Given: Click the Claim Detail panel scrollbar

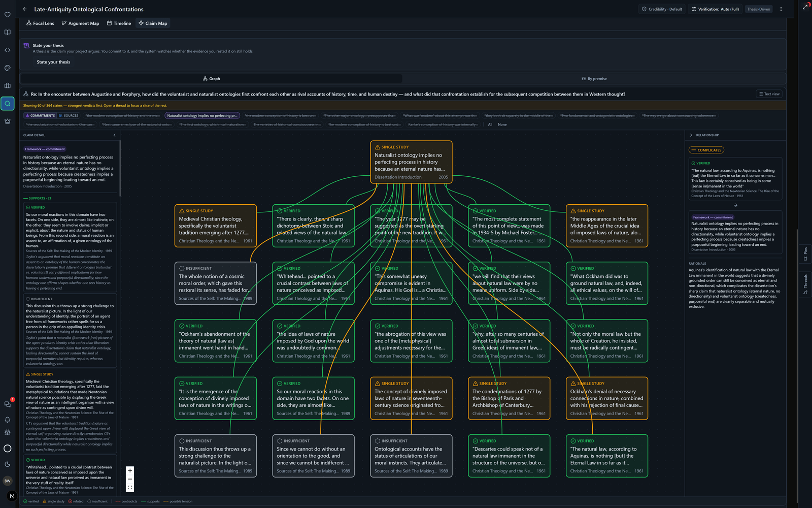Looking at the screenshot, I should [120, 169].
